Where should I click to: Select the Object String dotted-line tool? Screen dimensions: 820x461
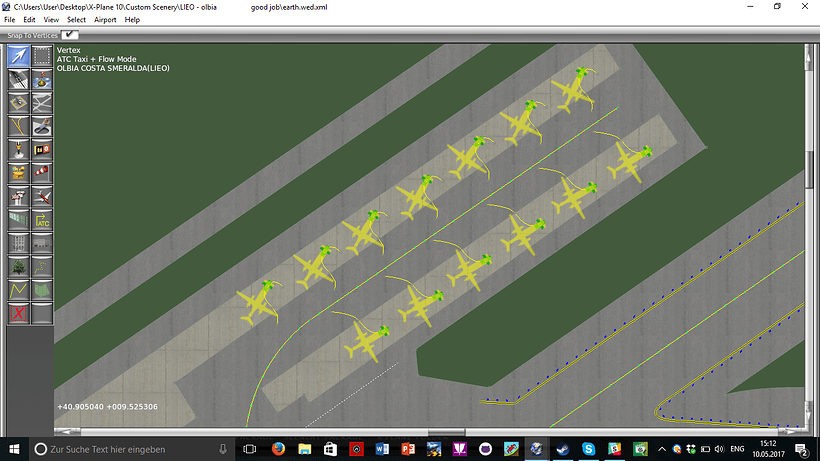click(42, 268)
